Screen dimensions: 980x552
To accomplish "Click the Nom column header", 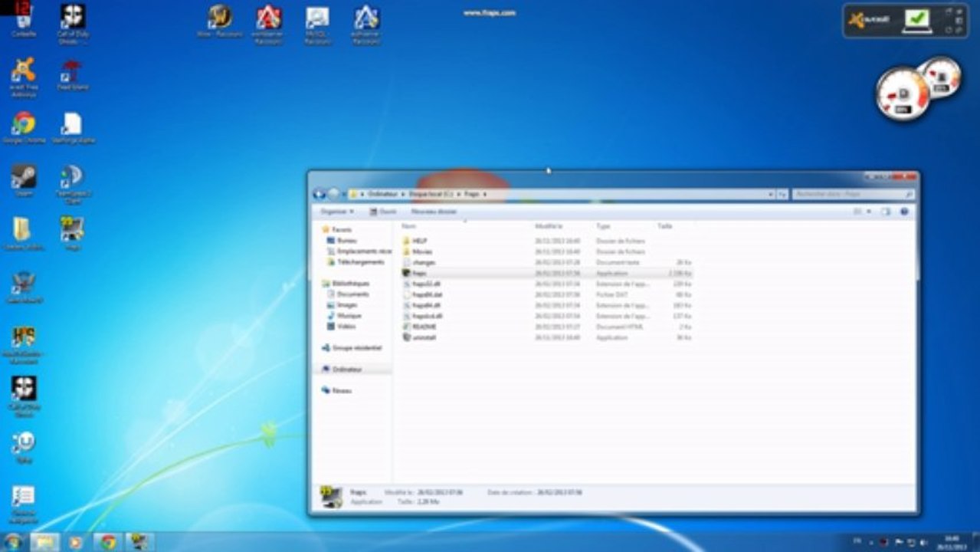I will (x=408, y=226).
